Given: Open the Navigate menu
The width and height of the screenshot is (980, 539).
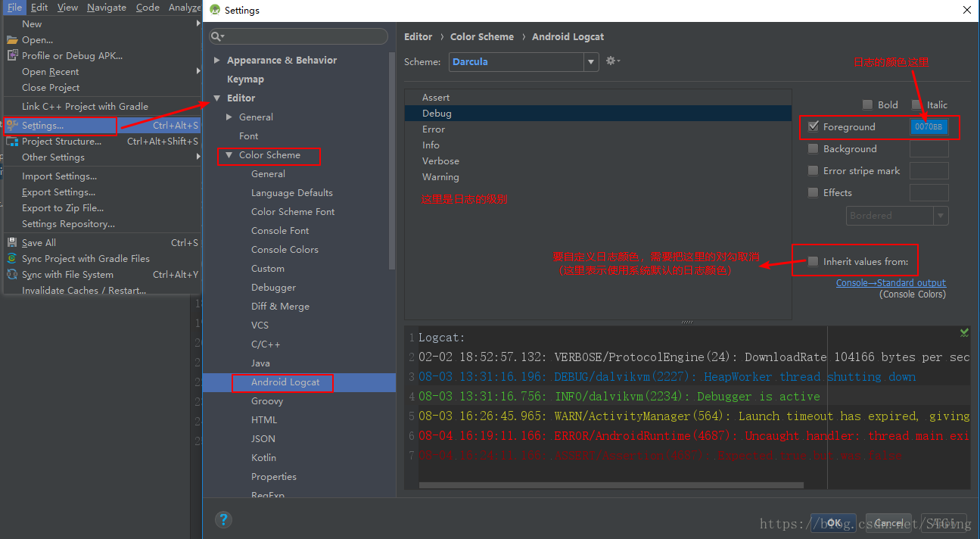Looking at the screenshot, I should point(107,8).
